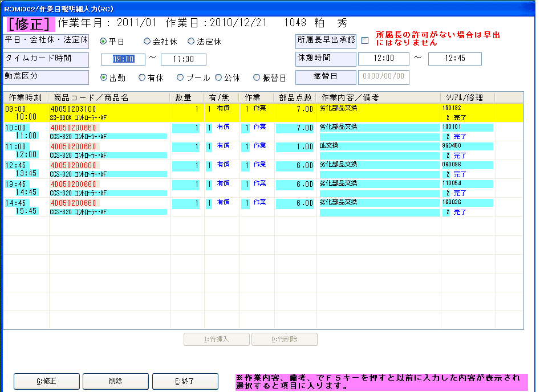The height and width of the screenshot is (392, 540).
Task: Click serial number 160026
Action: 468,202
